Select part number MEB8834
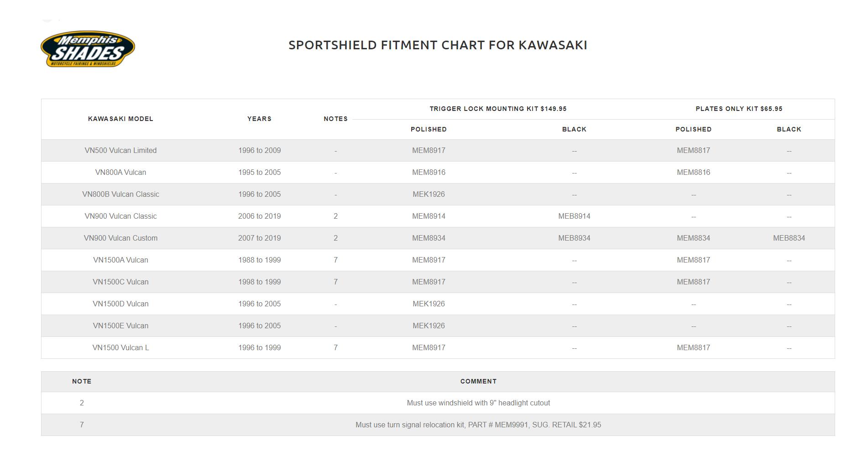 coord(789,238)
